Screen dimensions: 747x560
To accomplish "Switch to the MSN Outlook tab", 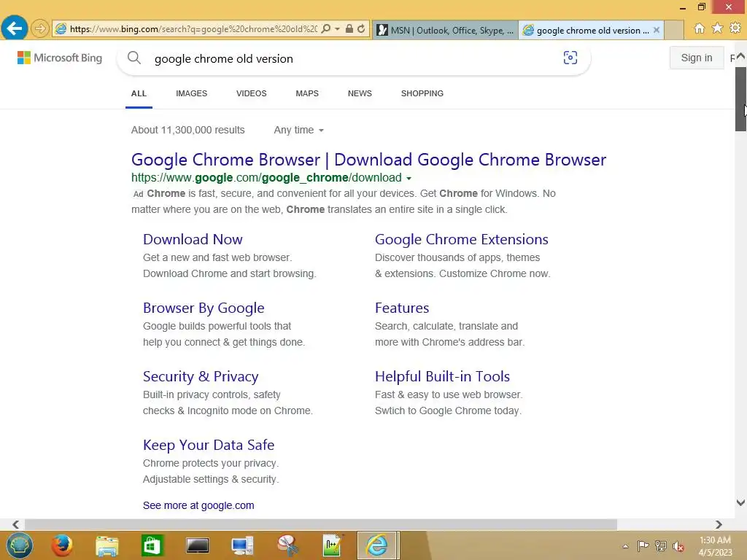I will coord(446,30).
